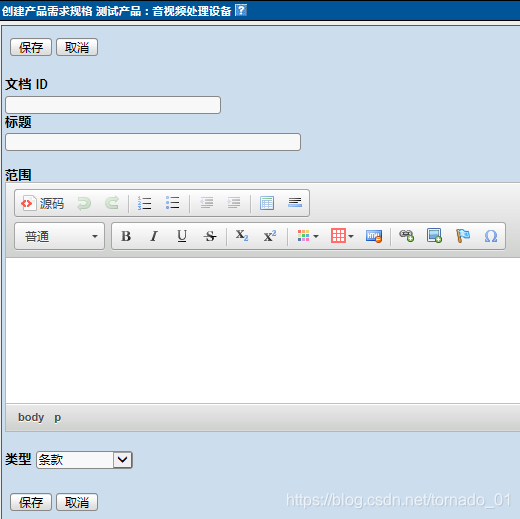Image resolution: width=520 pixels, height=519 pixels.
Task: Click the bottom 取消 button
Action: click(77, 502)
